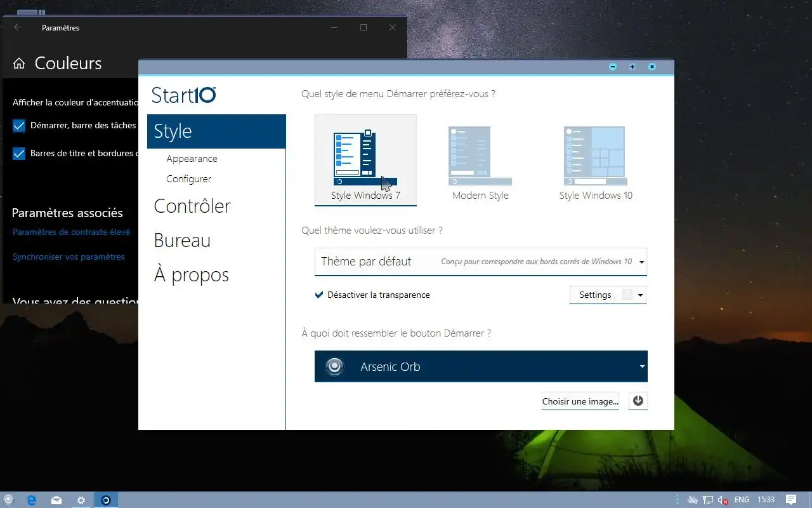
Task: Close the Paramètres window
Action: click(x=393, y=27)
